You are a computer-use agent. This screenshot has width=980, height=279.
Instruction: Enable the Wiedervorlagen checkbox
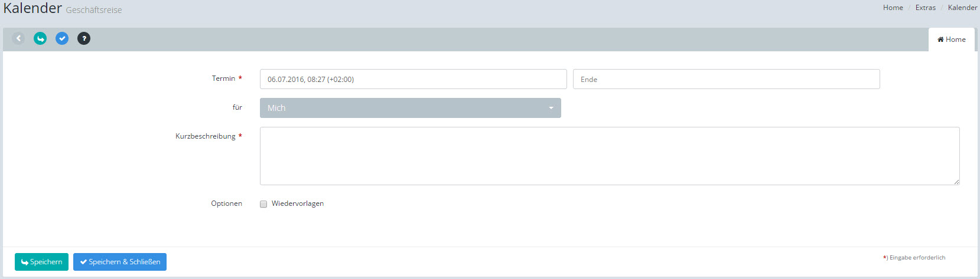(263, 204)
